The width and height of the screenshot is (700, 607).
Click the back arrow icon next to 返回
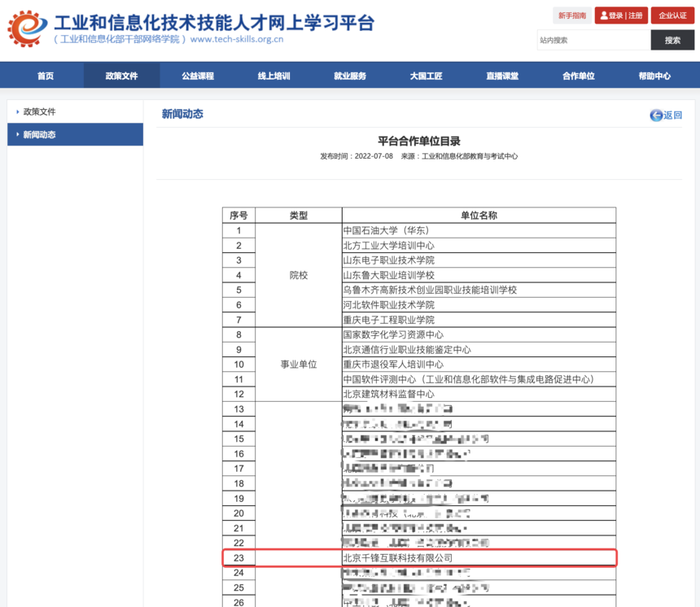(656, 116)
